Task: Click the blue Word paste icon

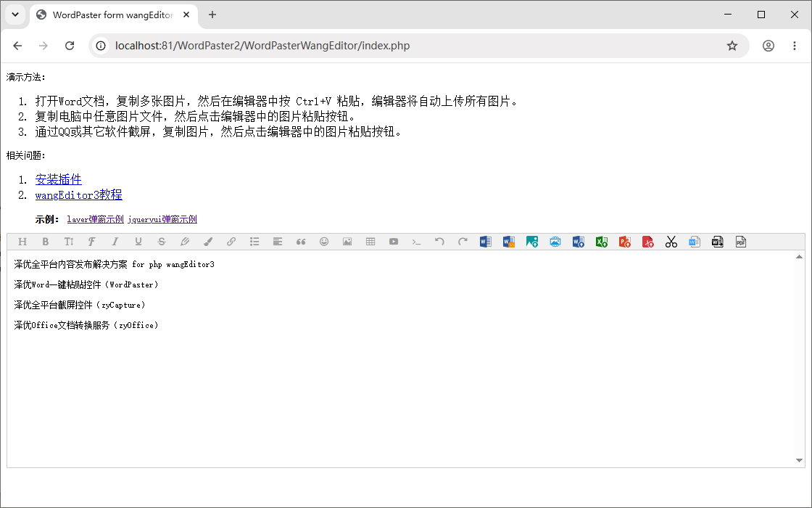Action: [x=486, y=242]
